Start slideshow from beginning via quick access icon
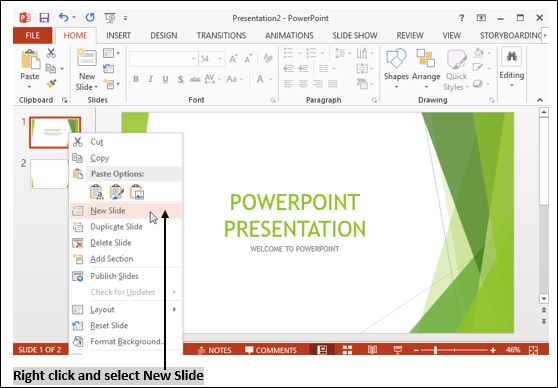 (110, 17)
